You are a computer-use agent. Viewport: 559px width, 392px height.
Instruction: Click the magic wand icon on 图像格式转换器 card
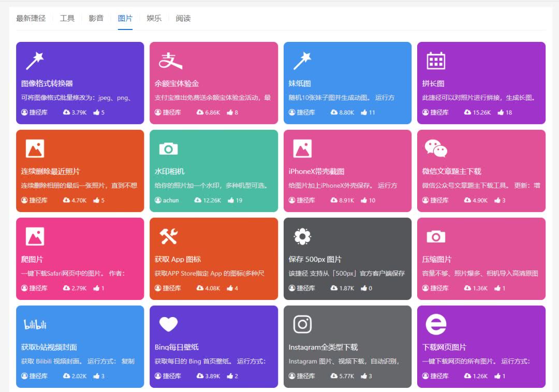point(35,61)
